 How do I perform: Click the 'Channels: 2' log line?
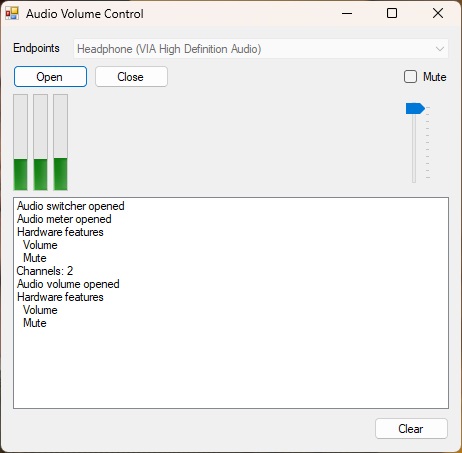(45, 271)
